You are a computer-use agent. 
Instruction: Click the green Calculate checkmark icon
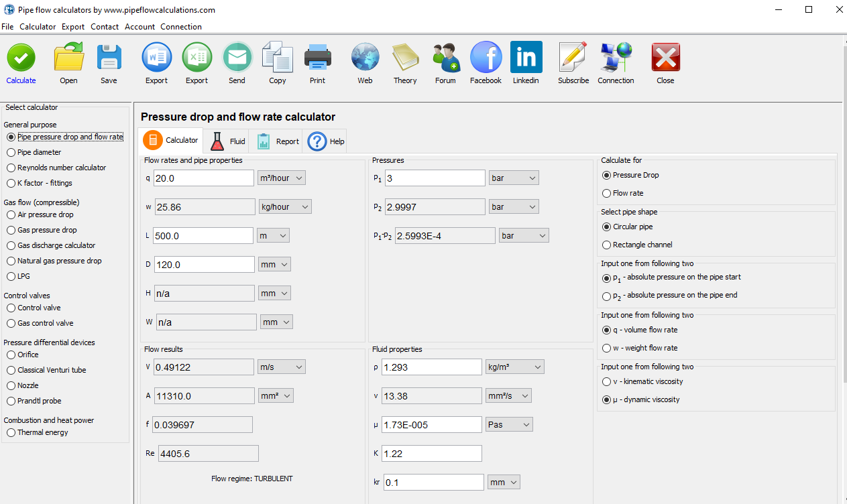coord(21,58)
